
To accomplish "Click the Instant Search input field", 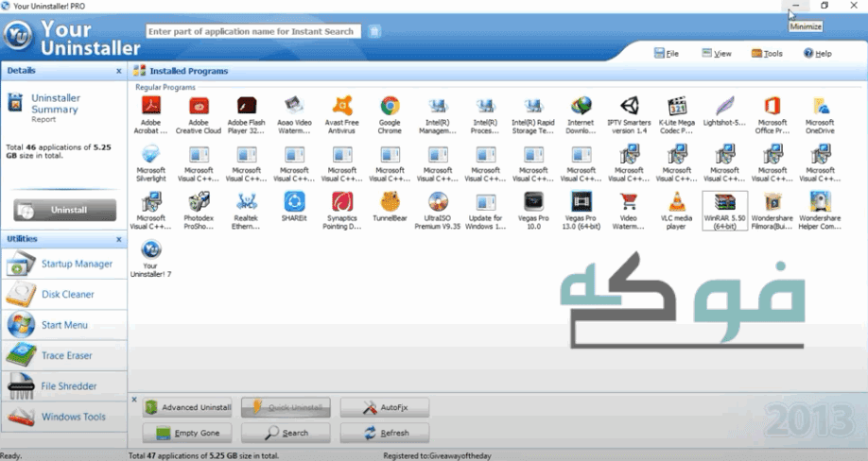I will click(x=253, y=31).
